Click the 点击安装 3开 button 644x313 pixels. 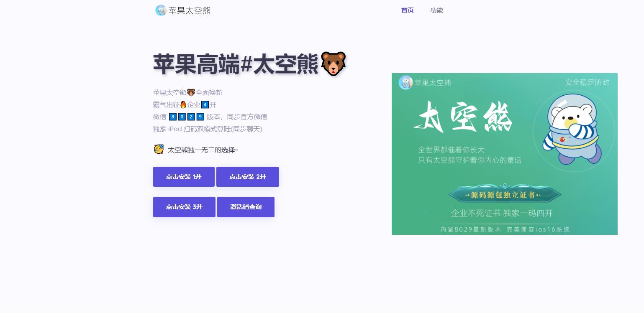tap(184, 207)
